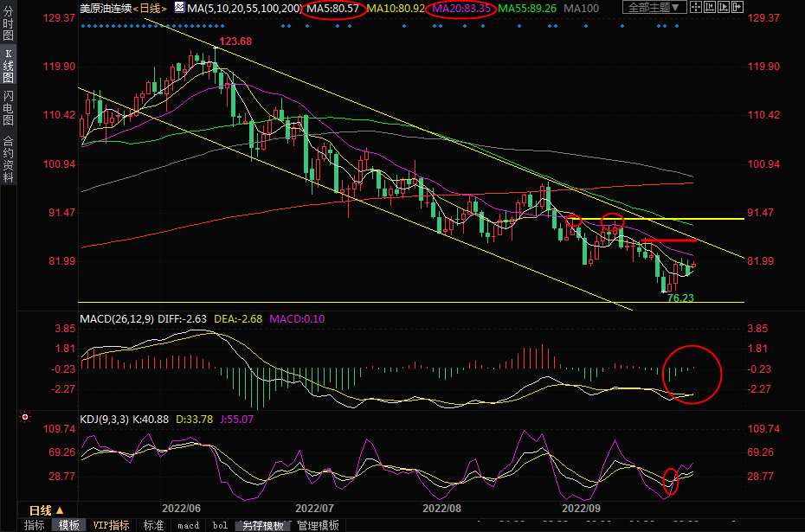Viewport: 805px width, 532px height.
Task: Toggle the MA55:89.26 moving average line
Action: (526, 8)
